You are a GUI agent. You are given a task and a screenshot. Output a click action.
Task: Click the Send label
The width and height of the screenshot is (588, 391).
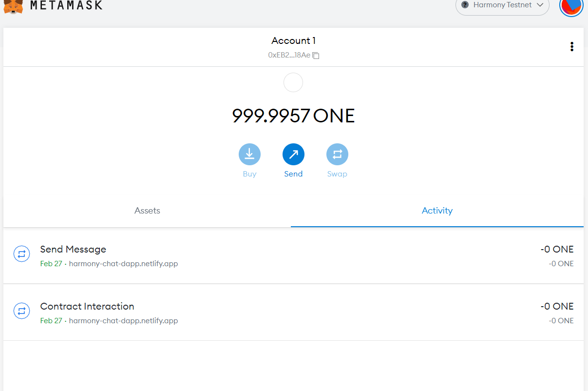(x=293, y=174)
